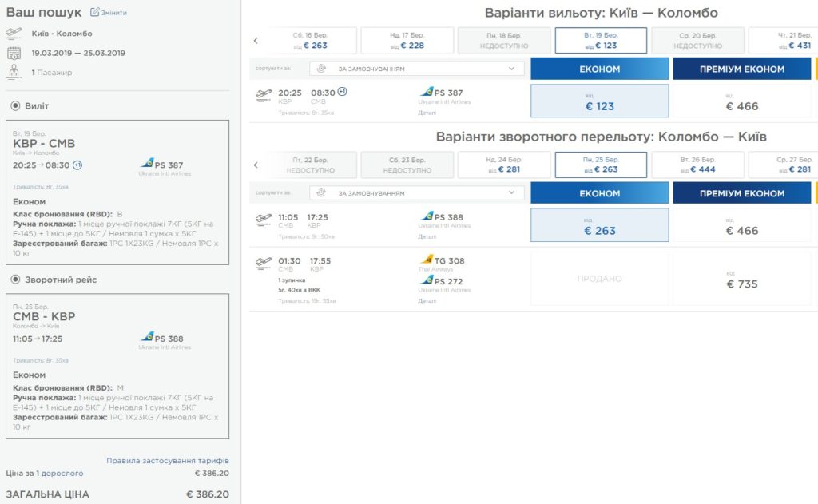The image size is (818, 504).
Task: Select the Зворотний рейс radio button
Action: pyautogui.click(x=16, y=280)
